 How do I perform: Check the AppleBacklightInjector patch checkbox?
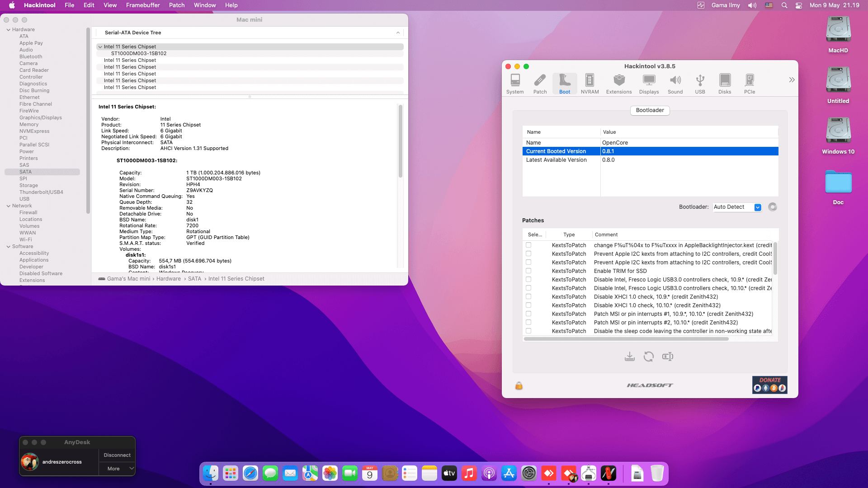[528, 245]
